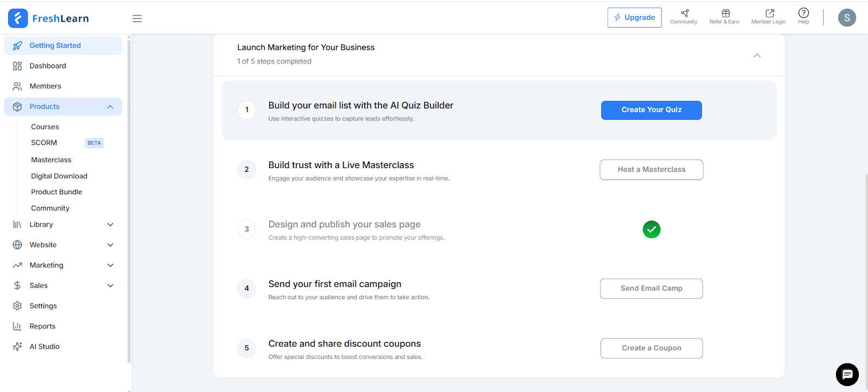Click the hamburger menu icon

[x=137, y=18]
